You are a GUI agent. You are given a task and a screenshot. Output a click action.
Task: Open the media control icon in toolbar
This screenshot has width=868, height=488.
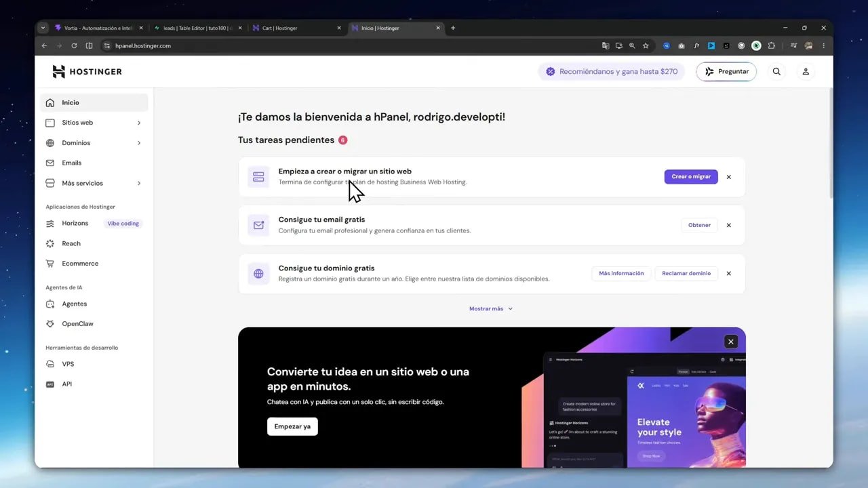[793, 45]
